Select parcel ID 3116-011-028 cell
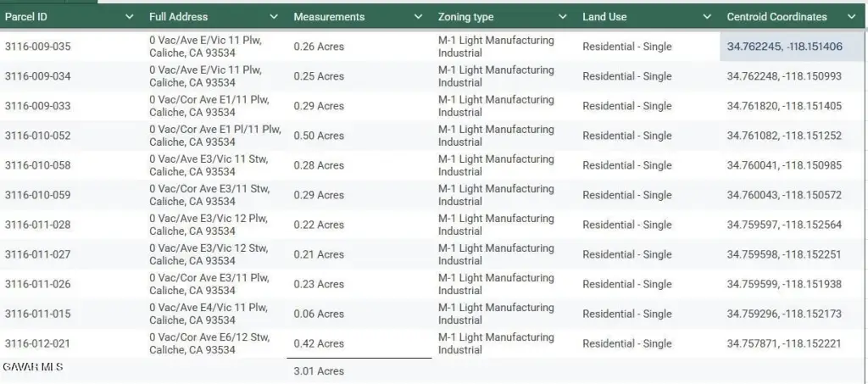The image size is (868, 384). [38, 225]
